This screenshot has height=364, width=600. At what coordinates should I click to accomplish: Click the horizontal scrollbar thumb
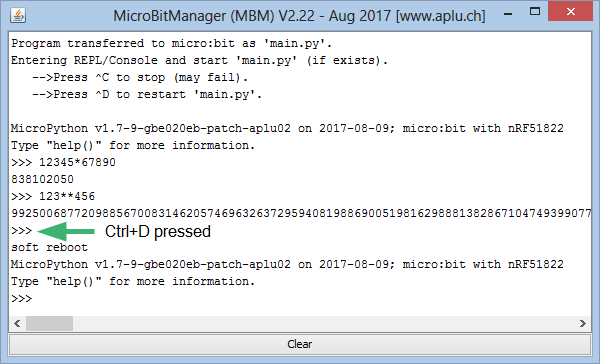click(49, 323)
